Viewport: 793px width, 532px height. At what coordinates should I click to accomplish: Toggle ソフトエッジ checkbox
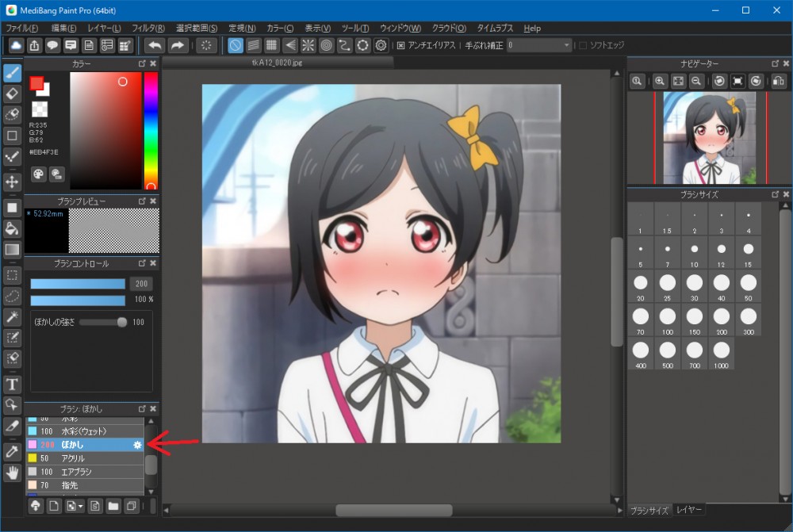[x=583, y=45]
